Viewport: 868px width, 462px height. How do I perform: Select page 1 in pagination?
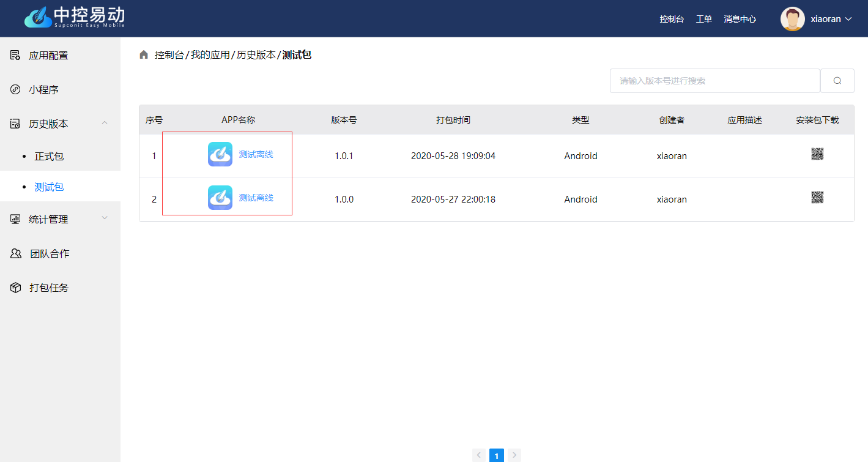[497, 455]
